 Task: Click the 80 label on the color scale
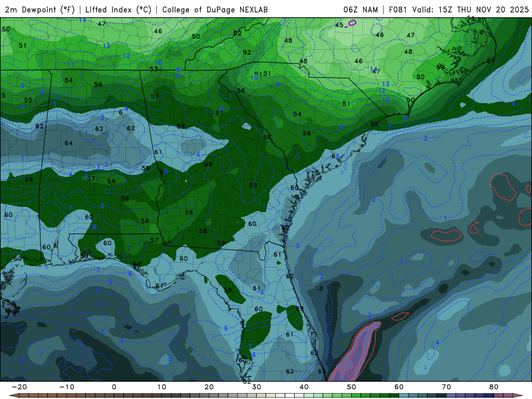(x=494, y=387)
